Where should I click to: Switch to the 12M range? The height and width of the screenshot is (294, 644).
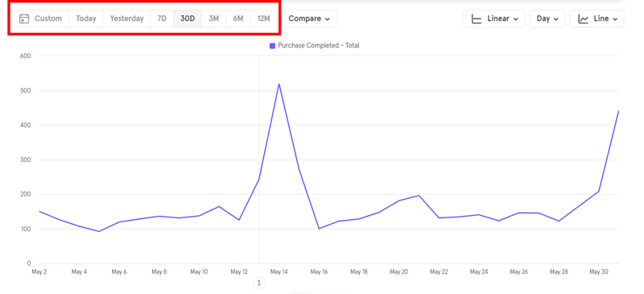(x=263, y=19)
